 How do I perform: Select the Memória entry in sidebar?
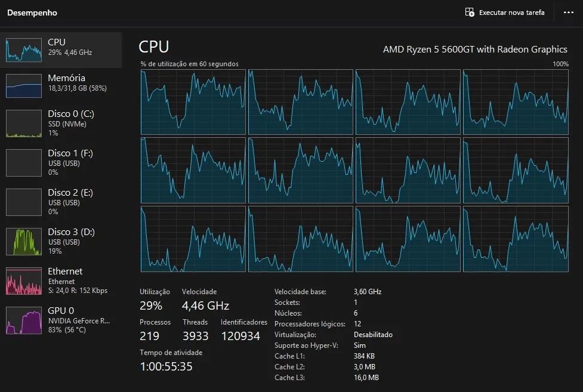tap(61, 85)
